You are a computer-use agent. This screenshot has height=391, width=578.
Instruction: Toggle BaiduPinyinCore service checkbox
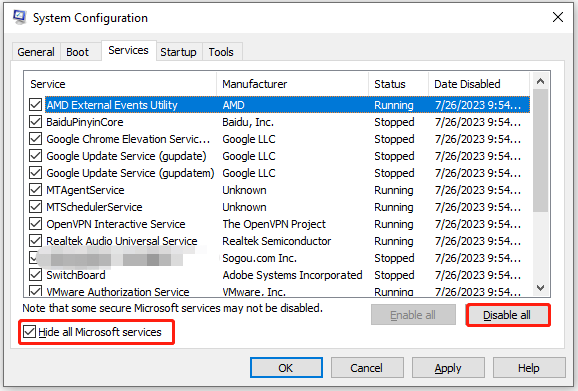pos(35,122)
